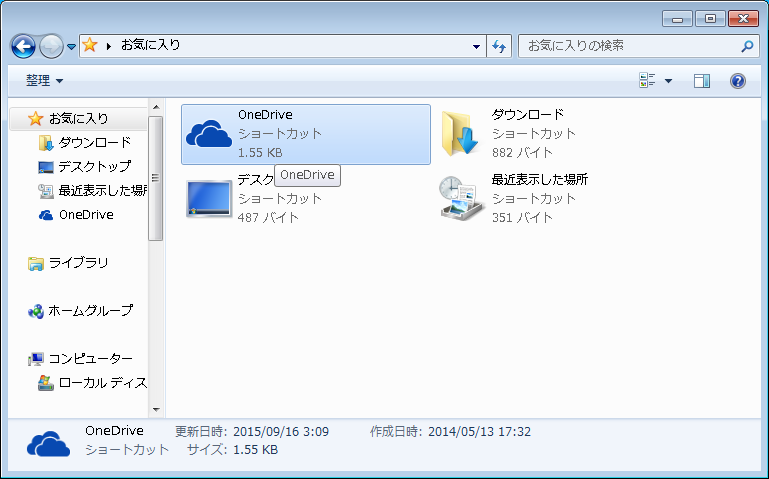This screenshot has height=479, width=769.
Task: Click the 最近表示した場所 file name label
Action: (x=539, y=180)
